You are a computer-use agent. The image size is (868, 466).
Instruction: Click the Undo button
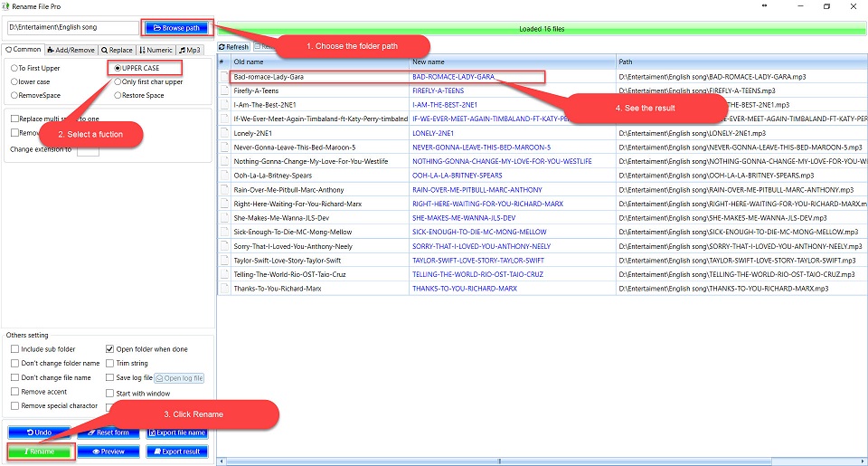[x=39, y=433]
